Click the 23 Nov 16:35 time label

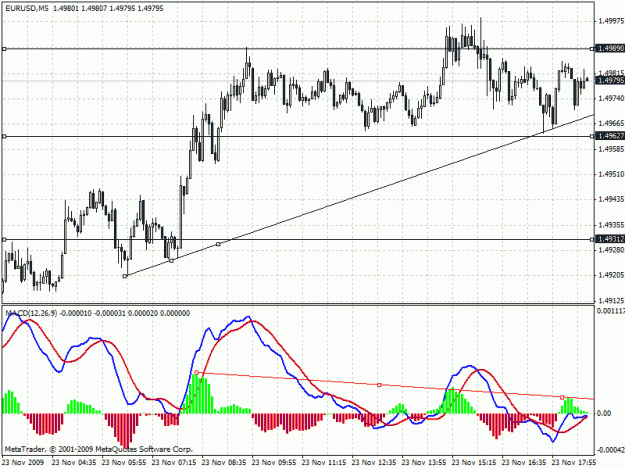524,463
